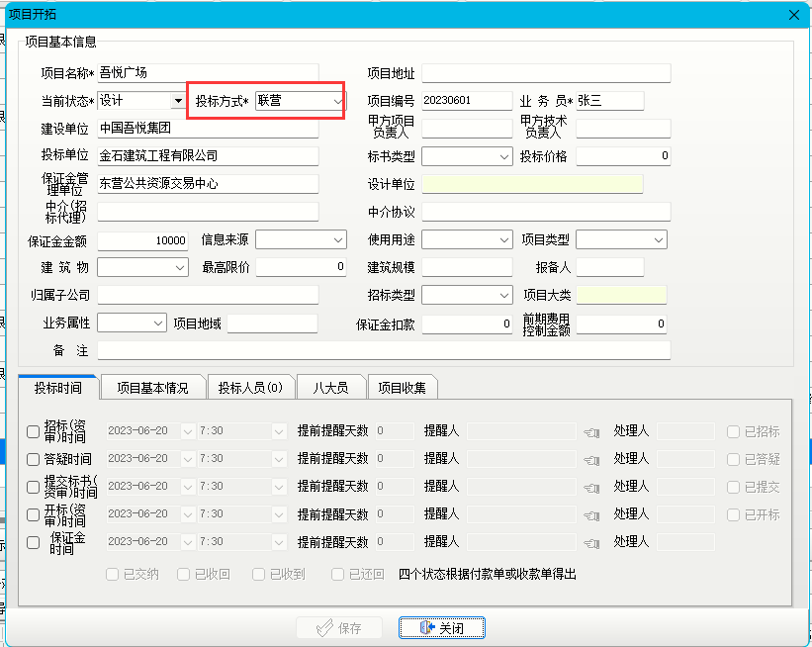Check the 保证金时间 checkbox
Viewport: 812px width, 647px height.
coord(34,542)
